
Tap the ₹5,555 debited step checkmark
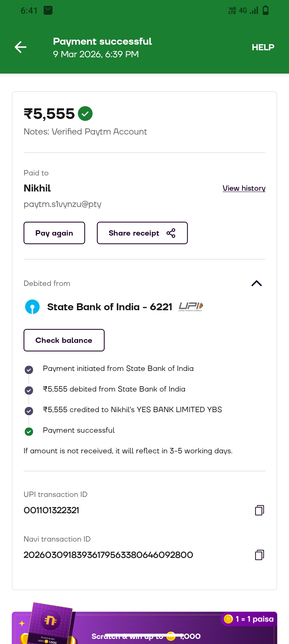click(29, 390)
